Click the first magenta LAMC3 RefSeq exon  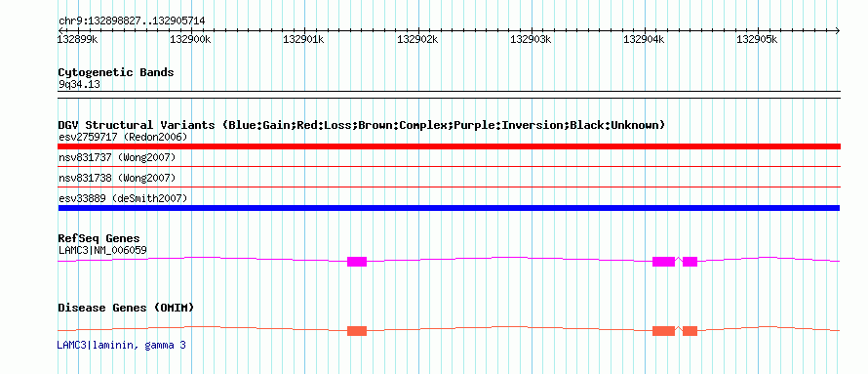click(x=357, y=262)
